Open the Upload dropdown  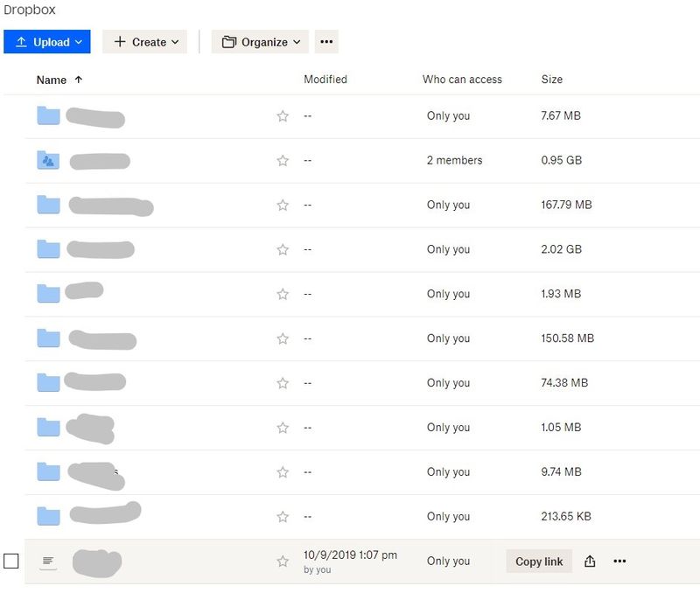[47, 42]
